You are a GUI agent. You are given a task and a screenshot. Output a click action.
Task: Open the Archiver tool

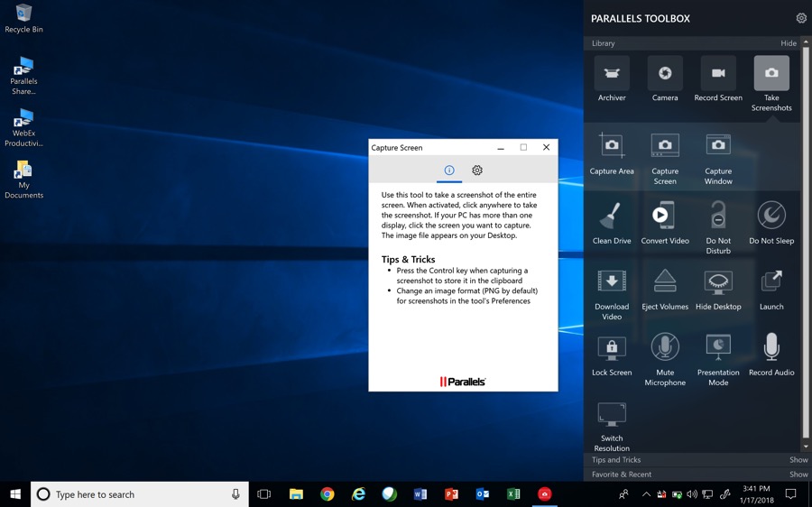point(612,79)
